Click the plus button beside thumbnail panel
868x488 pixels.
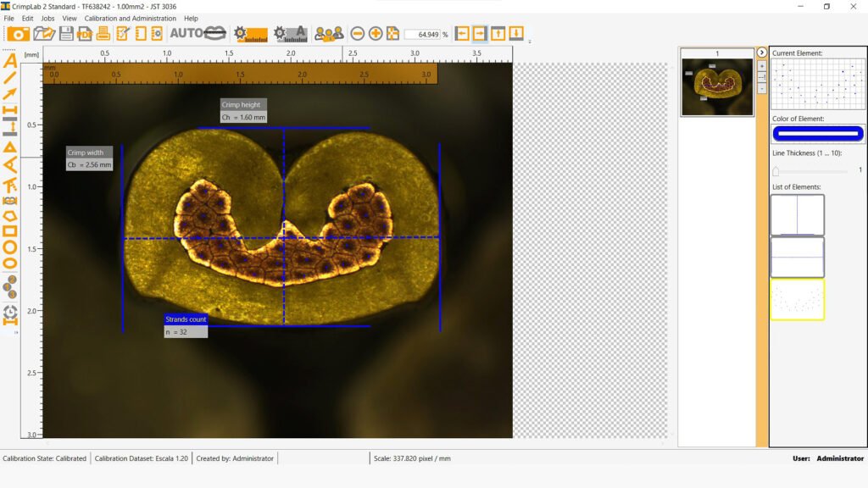(x=761, y=66)
